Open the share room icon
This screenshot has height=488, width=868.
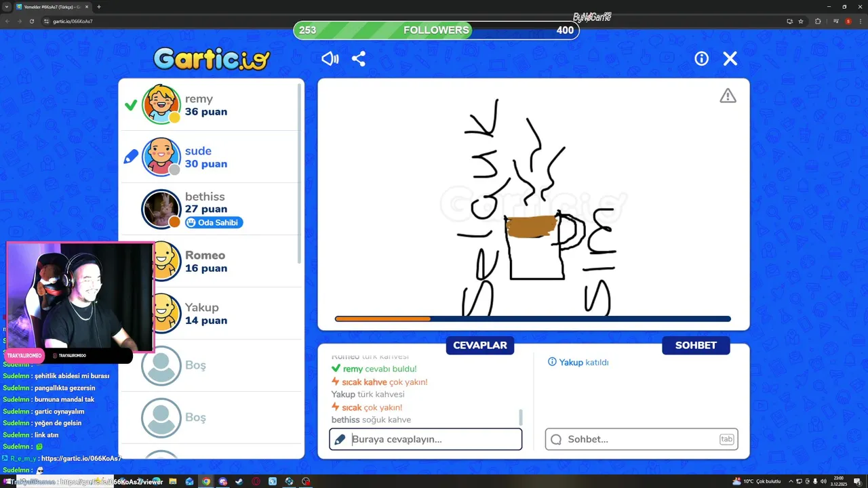coord(359,59)
